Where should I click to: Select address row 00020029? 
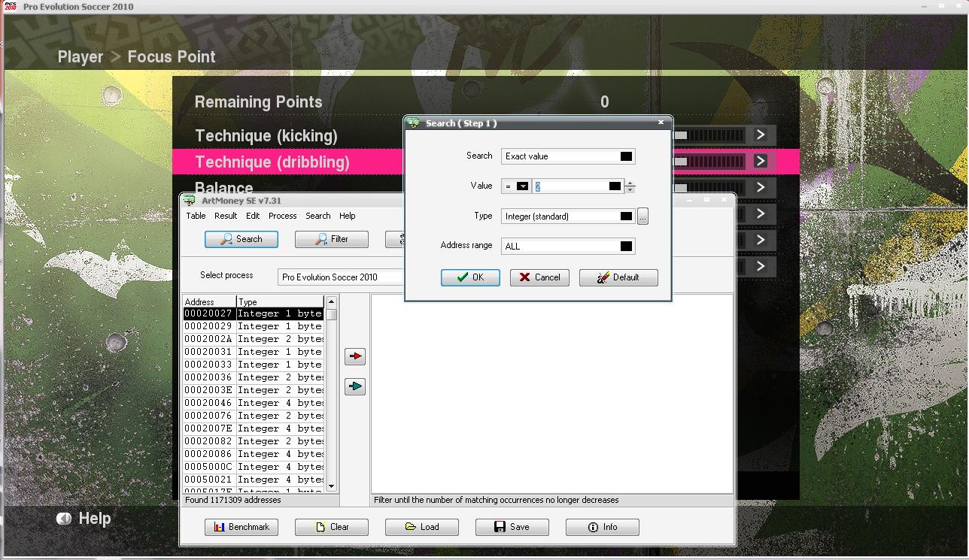[x=254, y=326]
